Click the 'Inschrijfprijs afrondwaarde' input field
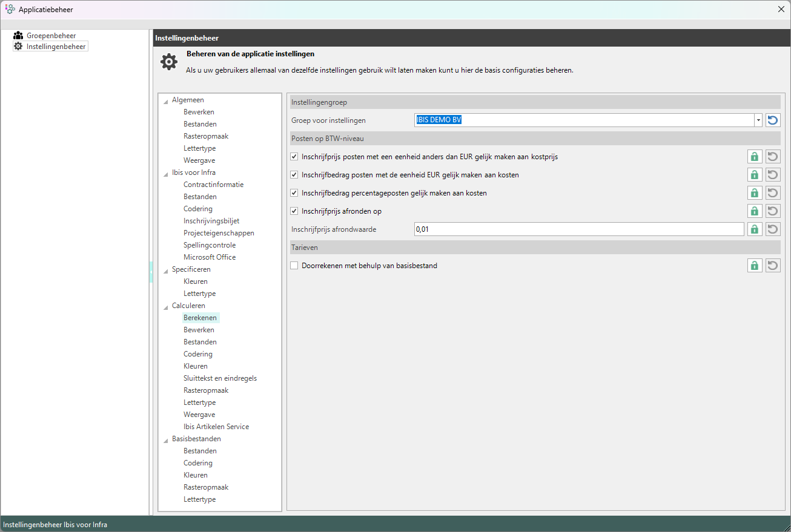This screenshot has height=532, width=791. (578, 229)
